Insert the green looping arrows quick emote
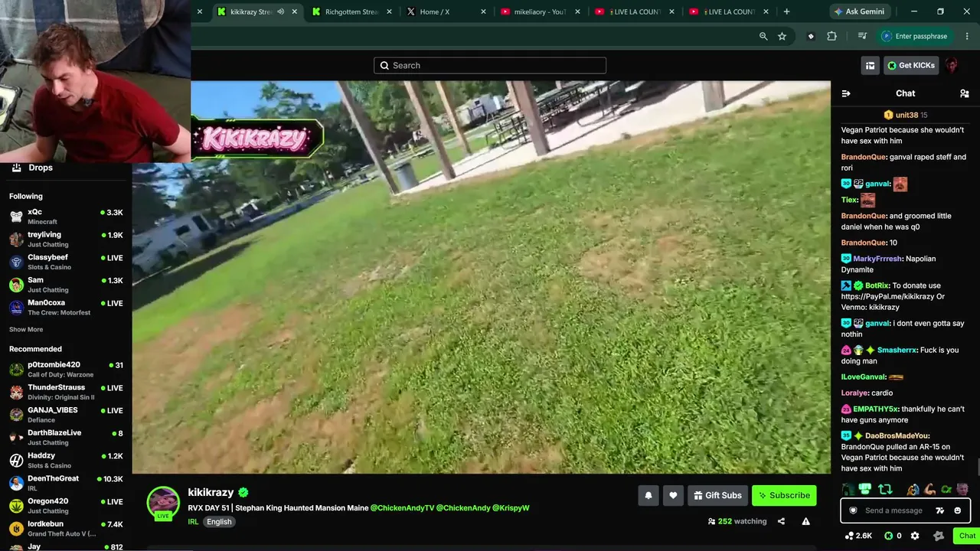 pos(885,490)
